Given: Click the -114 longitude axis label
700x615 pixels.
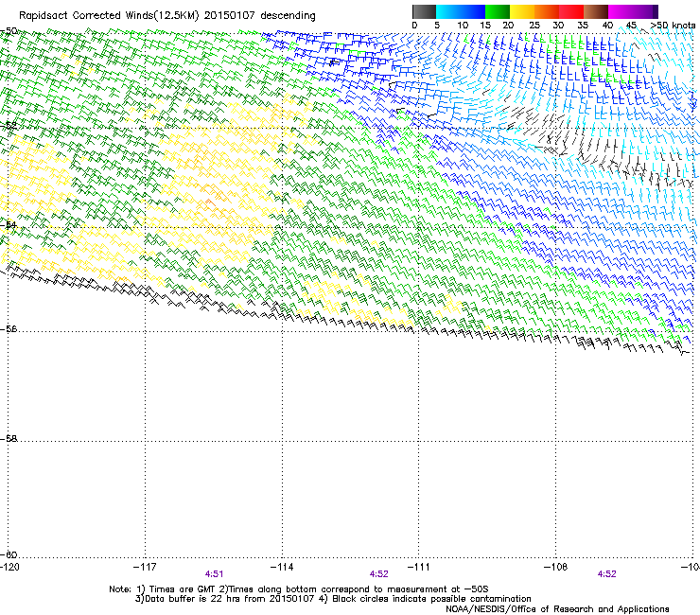Looking at the screenshot, I should (x=282, y=567).
